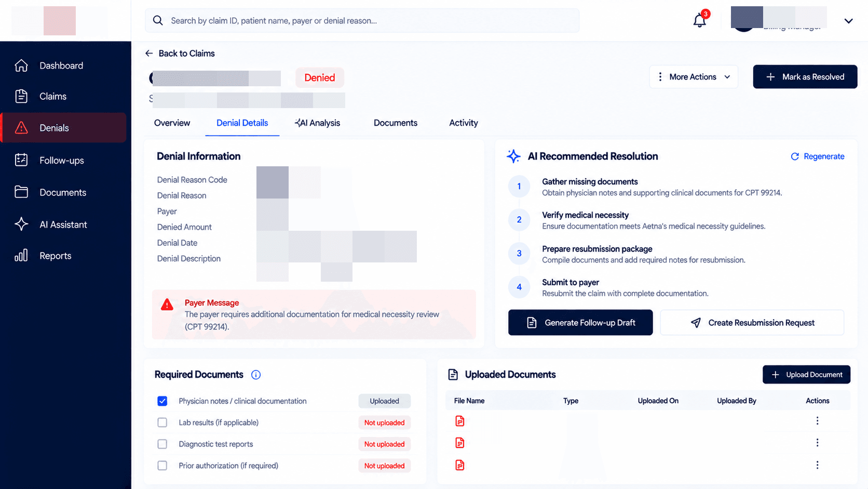Click Generate Follow-up Draft button
Screen dimensions: 868x489
point(580,323)
